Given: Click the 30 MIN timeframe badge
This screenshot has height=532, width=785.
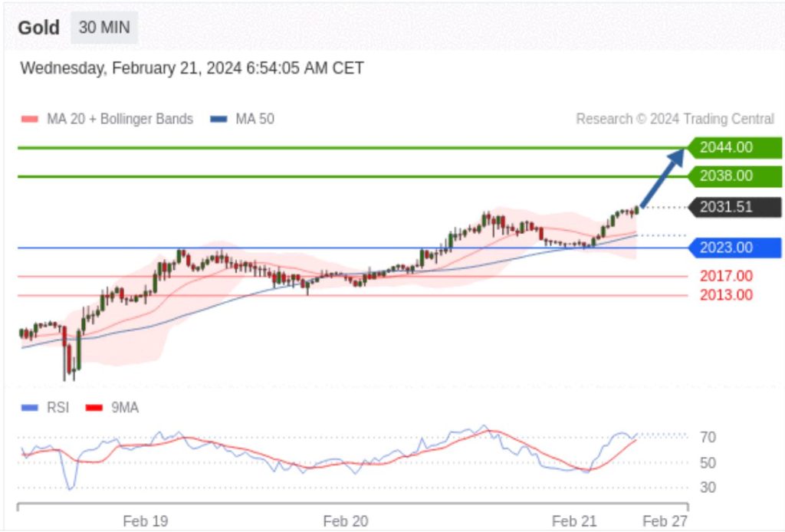Looking at the screenshot, I should [104, 28].
